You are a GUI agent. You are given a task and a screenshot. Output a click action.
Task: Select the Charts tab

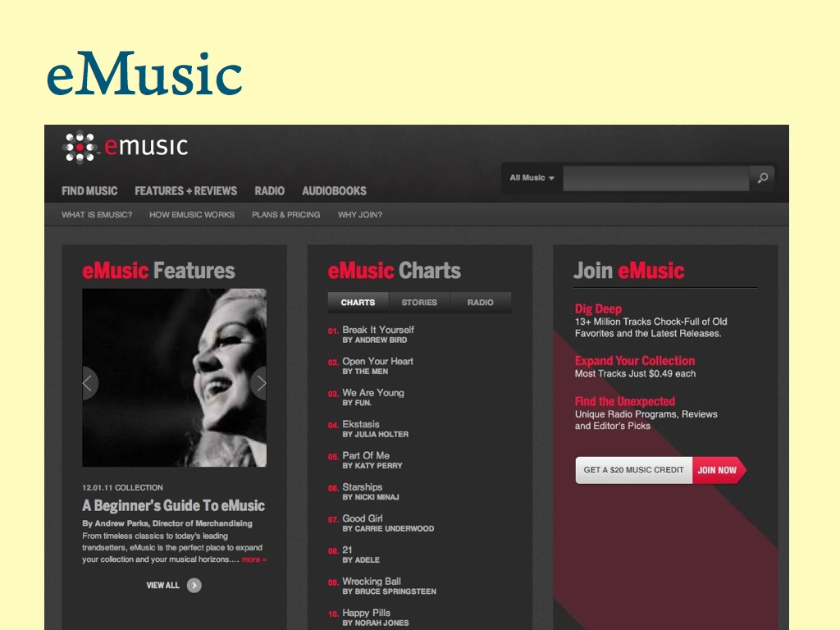pyautogui.click(x=358, y=303)
